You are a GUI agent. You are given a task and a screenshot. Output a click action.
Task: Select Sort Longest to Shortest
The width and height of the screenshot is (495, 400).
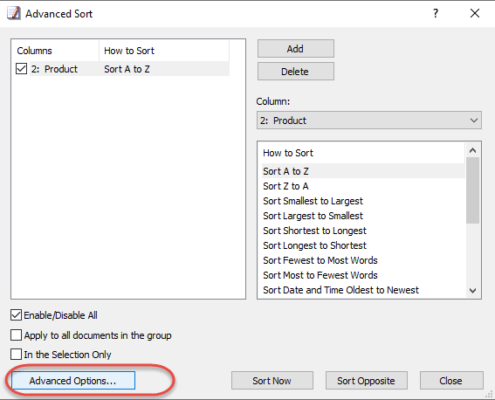[314, 245]
